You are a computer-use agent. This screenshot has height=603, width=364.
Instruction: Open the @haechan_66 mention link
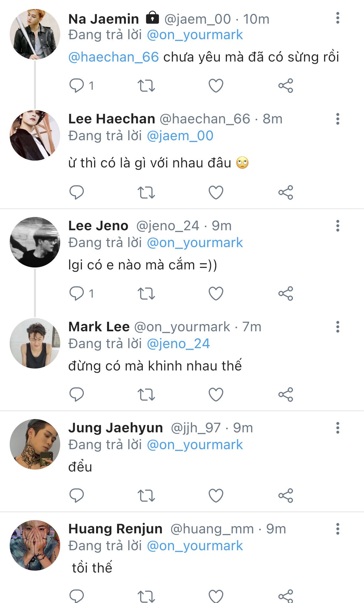click(x=114, y=57)
